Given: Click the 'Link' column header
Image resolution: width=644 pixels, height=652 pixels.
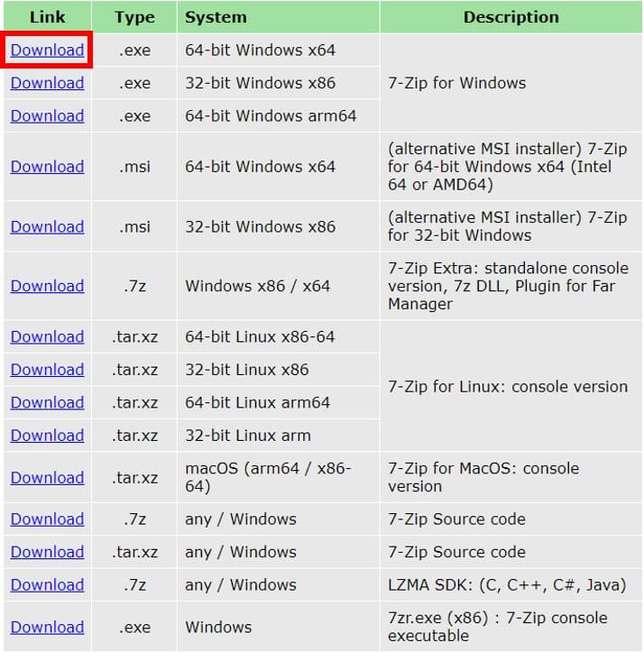Looking at the screenshot, I should [48, 17].
